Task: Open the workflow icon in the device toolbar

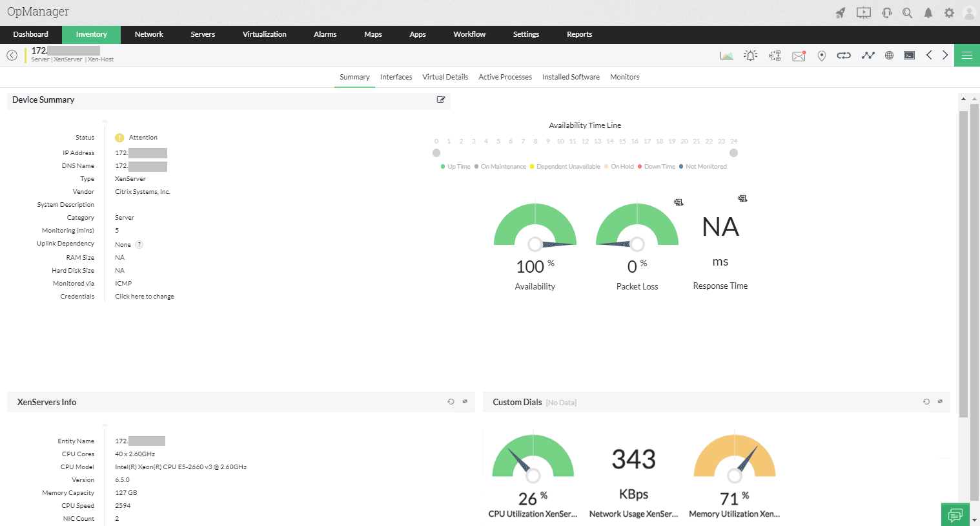Action: tap(775, 55)
